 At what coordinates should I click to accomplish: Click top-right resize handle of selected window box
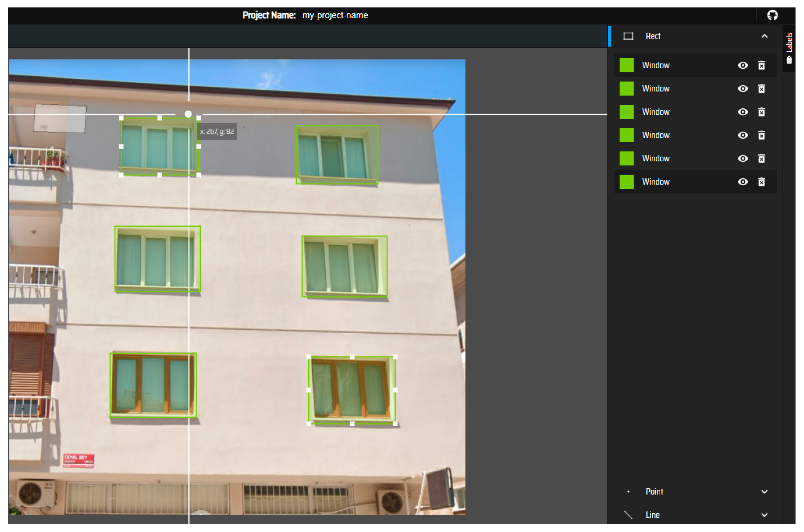click(198, 118)
